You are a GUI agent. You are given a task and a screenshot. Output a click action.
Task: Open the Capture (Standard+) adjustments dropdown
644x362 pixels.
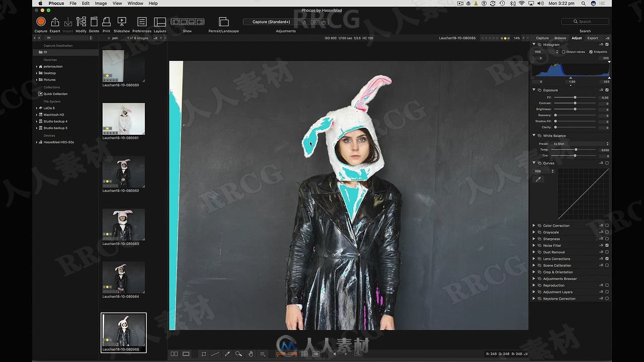[271, 22]
